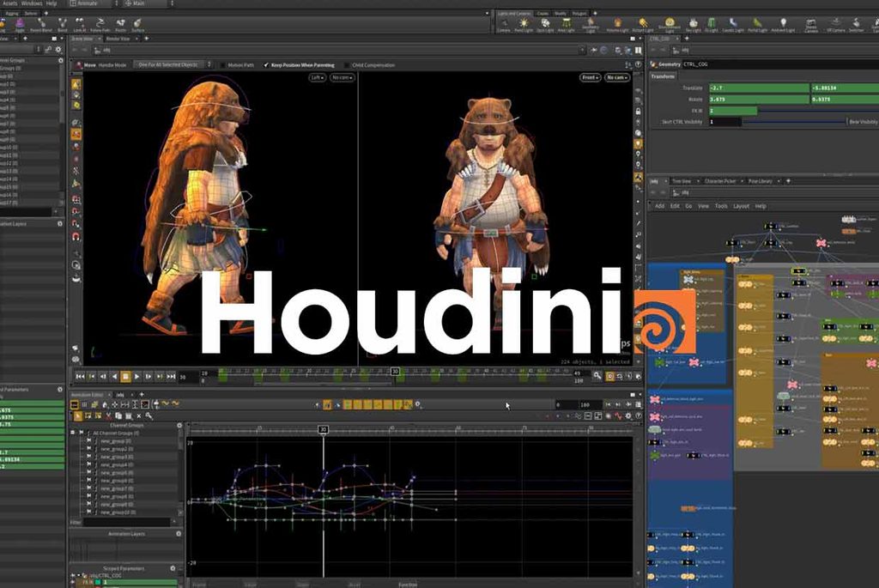Click the stop button in the playbar
Image resolution: width=879 pixels, height=588 pixels.
tap(125, 377)
